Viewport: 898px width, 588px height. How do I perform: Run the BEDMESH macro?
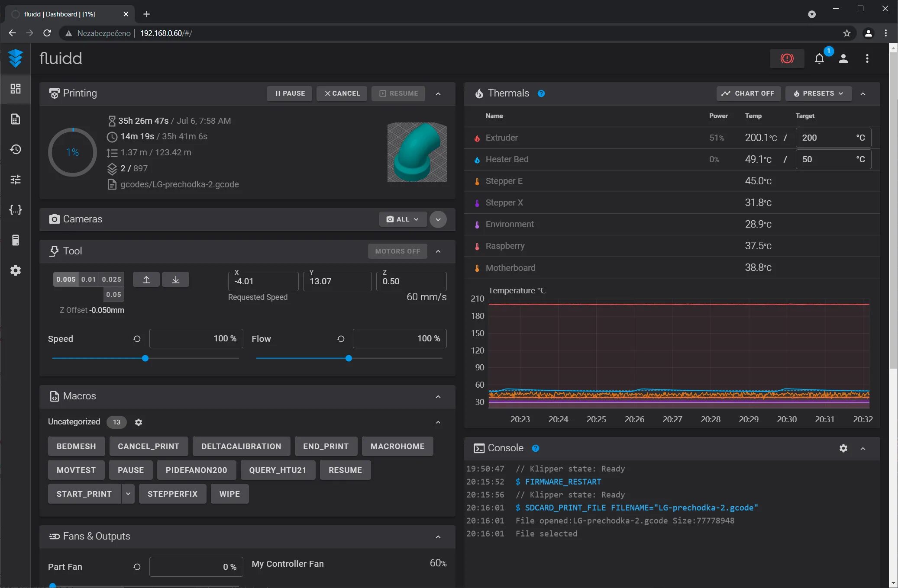[76, 446]
